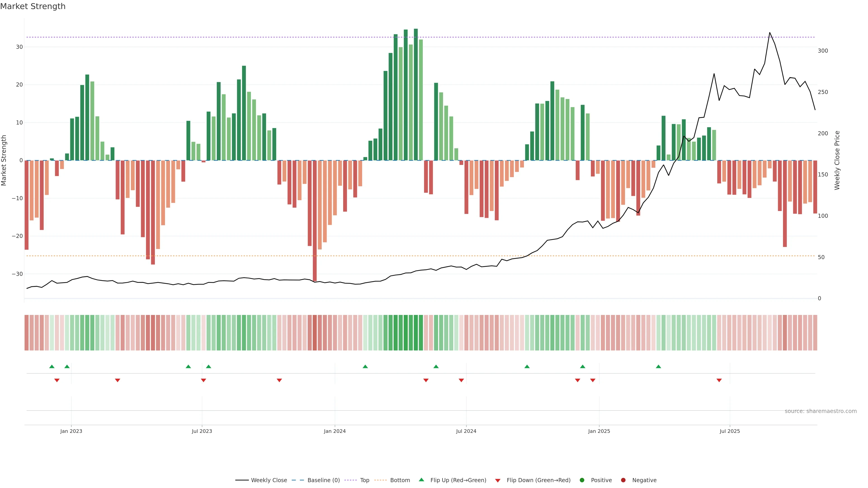Click the dark red Negative dot in legend
This screenshot has height=488, width=868.
[623, 480]
